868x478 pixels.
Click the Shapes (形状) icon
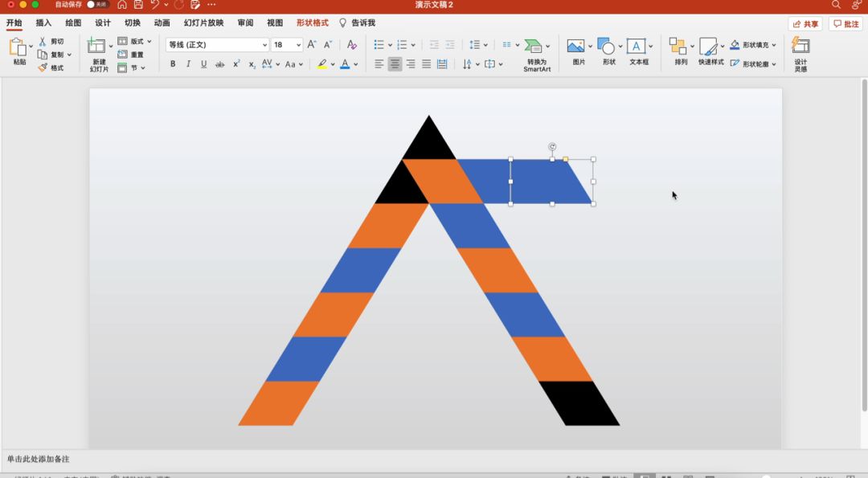[x=606, y=47]
